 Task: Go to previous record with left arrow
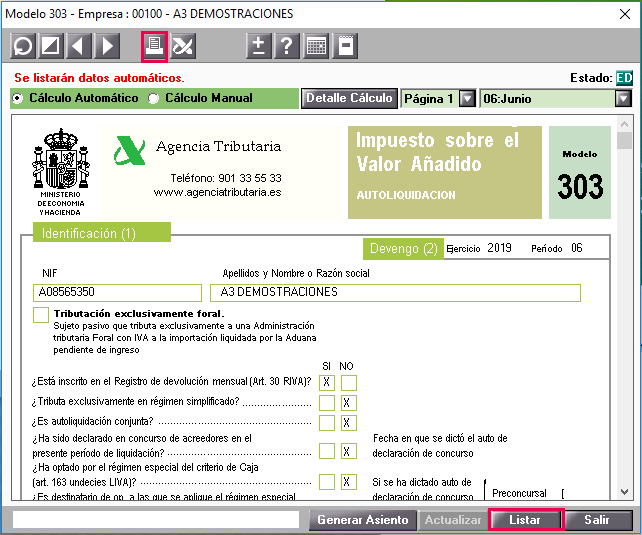[x=79, y=45]
